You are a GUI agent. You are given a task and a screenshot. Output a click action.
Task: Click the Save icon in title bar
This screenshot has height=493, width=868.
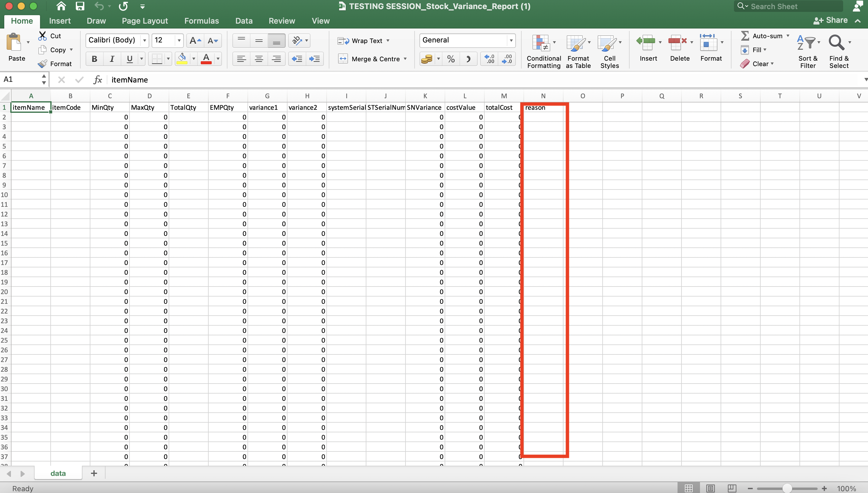click(80, 6)
